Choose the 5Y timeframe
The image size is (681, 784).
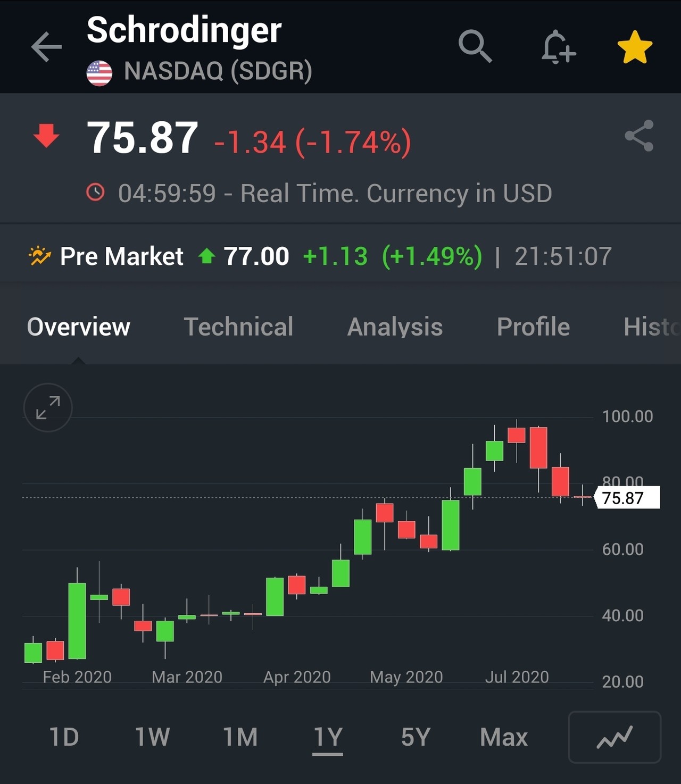pos(416,737)
